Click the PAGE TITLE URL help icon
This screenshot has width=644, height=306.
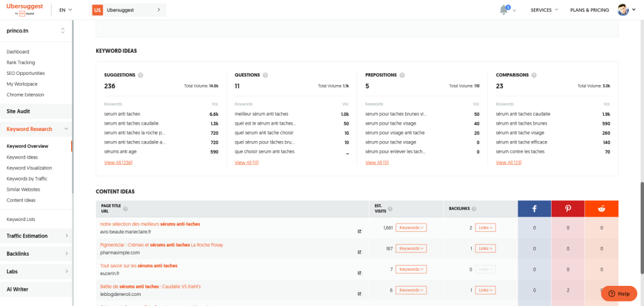point(125,209)
